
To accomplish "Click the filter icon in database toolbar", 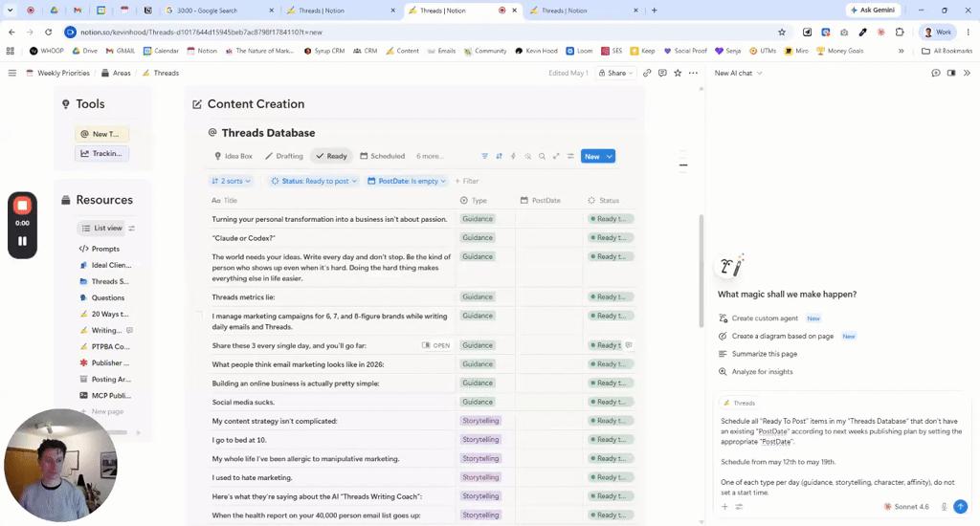I will (x=484, y=156).
